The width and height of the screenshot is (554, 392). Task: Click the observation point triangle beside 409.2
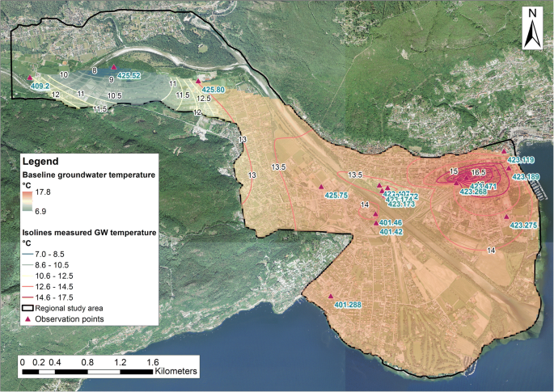tap(30, 78)
